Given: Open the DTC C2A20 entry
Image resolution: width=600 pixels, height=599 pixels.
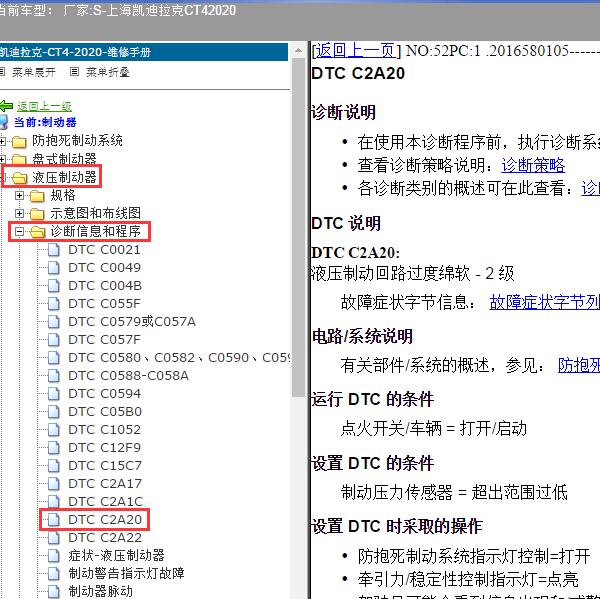Looking at the screenshot, I should (x=105, y=519).
